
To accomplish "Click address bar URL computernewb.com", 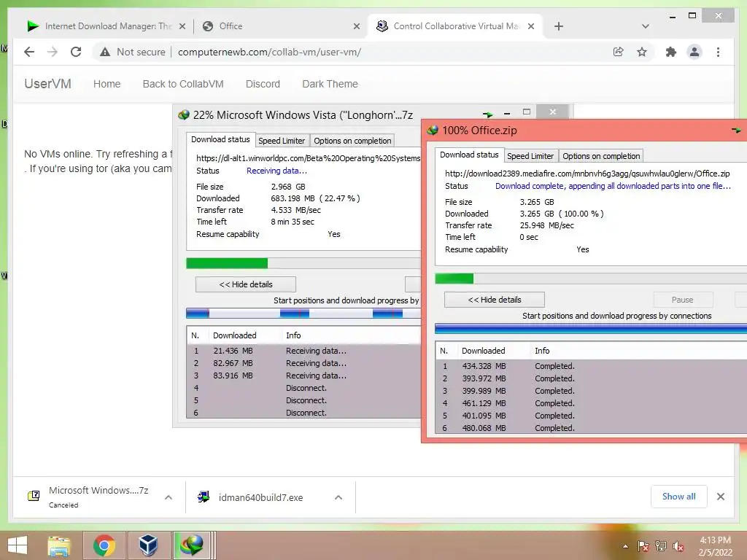I will pos(269,52).
